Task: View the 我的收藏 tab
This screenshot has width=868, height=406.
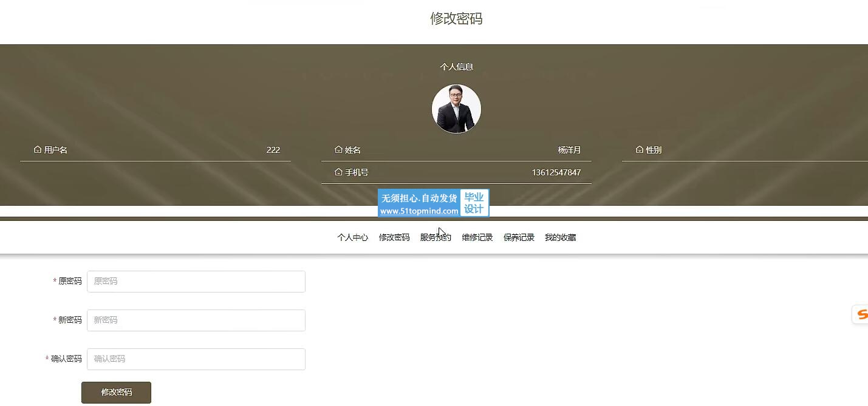Action: (560, 238)
